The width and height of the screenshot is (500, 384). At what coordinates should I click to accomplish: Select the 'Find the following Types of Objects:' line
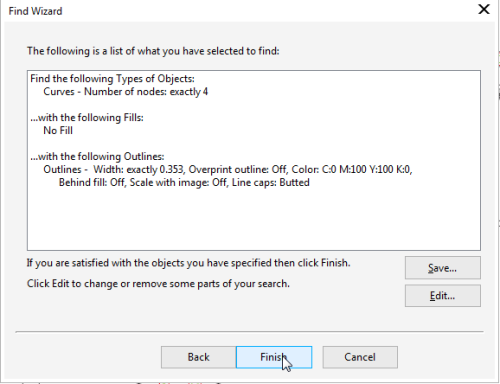click(112, 79)
